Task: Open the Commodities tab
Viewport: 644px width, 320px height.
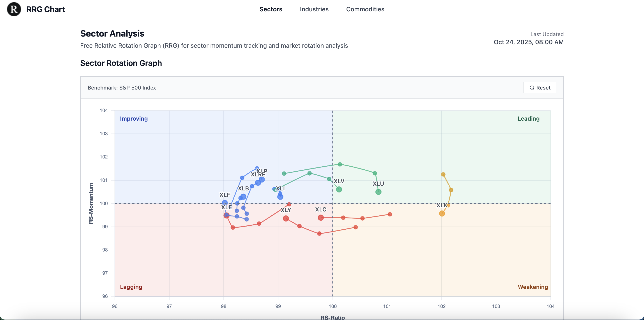Action: click(x=365, y=9)
